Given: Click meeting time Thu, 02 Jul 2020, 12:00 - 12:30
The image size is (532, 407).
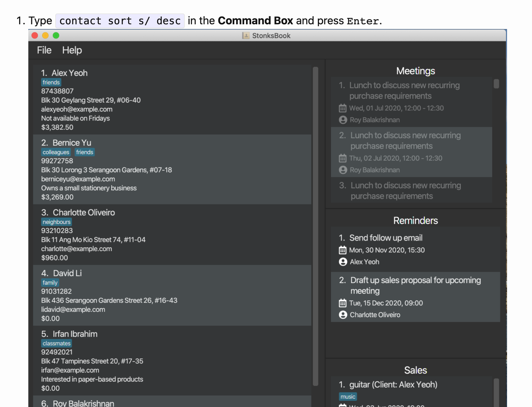Looking at the screenshot, I should (396, 158).
